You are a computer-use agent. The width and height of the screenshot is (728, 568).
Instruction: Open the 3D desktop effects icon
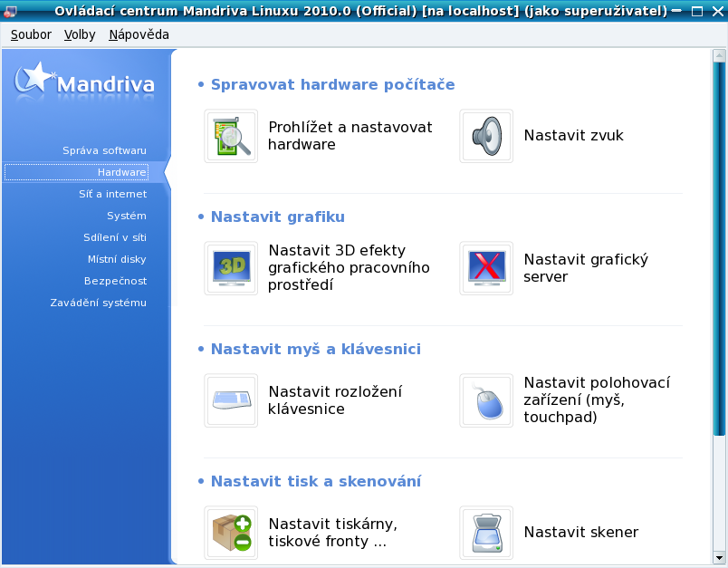[x=231, y=268]
